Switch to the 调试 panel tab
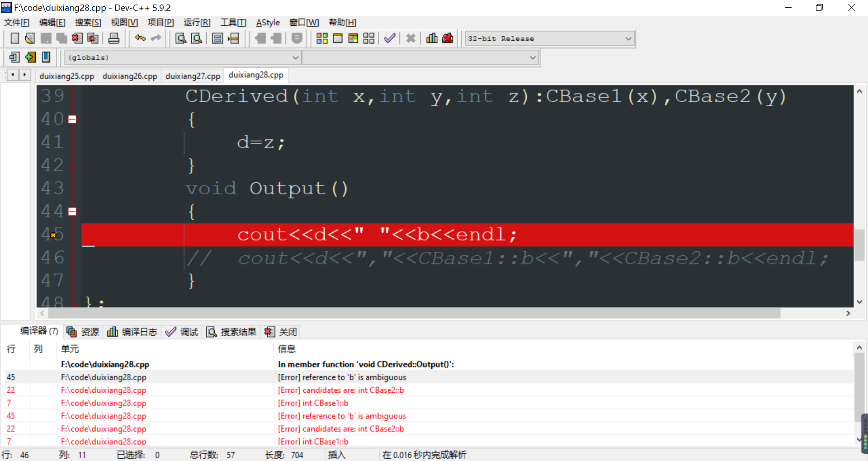 pos(182,332)
